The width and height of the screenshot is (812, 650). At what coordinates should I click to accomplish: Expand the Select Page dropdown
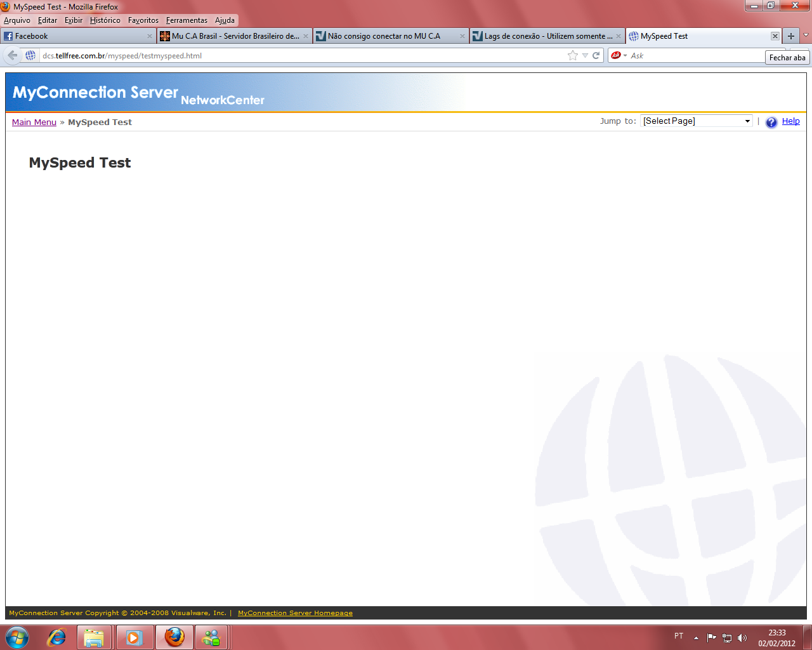[x=747, y=121]
